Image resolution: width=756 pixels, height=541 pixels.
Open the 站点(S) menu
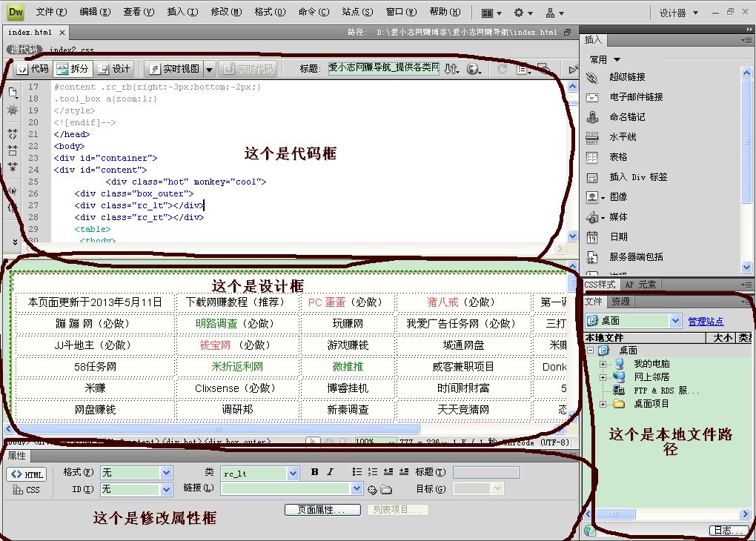click(x=357, y=12)
